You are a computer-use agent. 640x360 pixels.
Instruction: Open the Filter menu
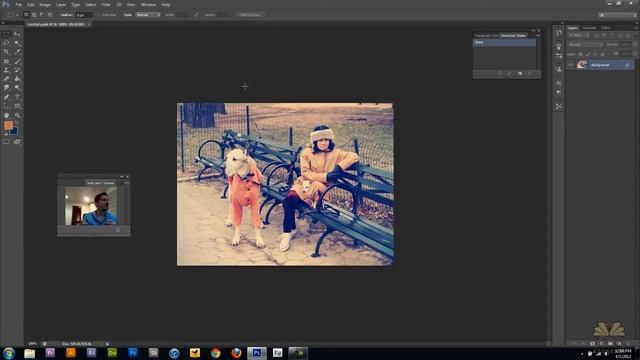click(106, 4)
